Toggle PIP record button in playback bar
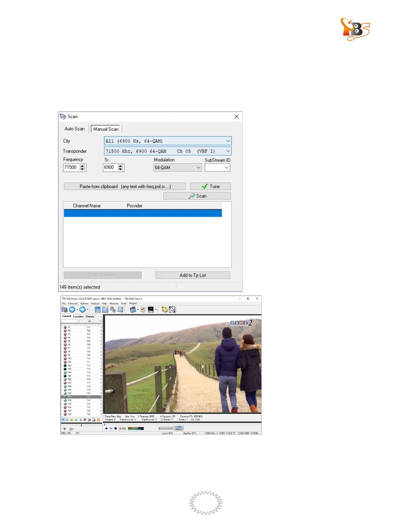 [x=123, y=429]
